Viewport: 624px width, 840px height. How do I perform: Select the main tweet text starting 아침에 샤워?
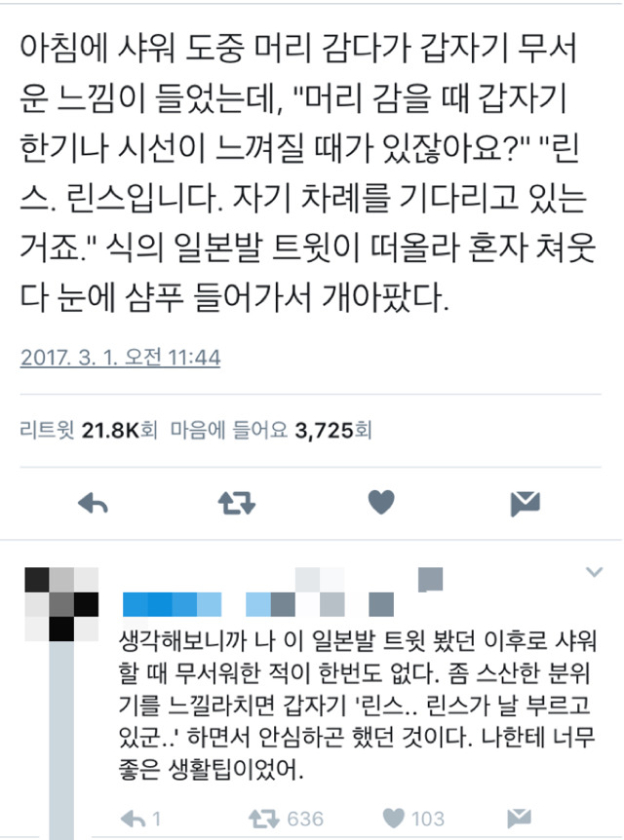(308, 172)
